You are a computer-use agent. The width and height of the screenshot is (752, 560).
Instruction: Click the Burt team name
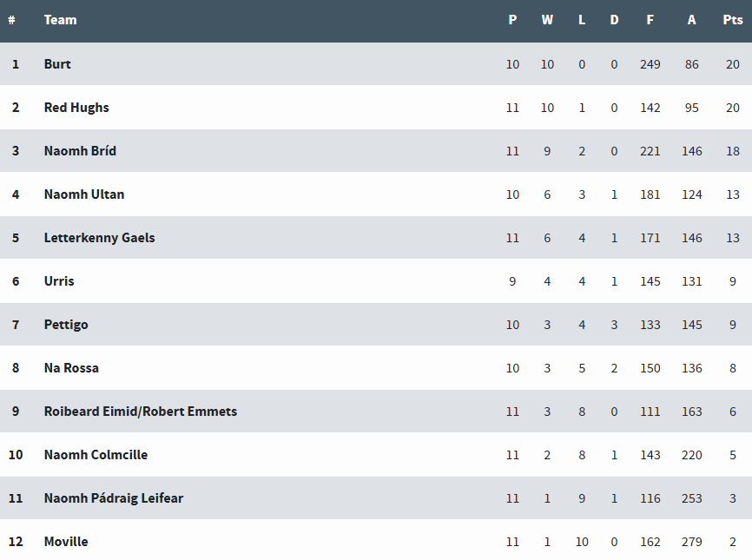57,64
